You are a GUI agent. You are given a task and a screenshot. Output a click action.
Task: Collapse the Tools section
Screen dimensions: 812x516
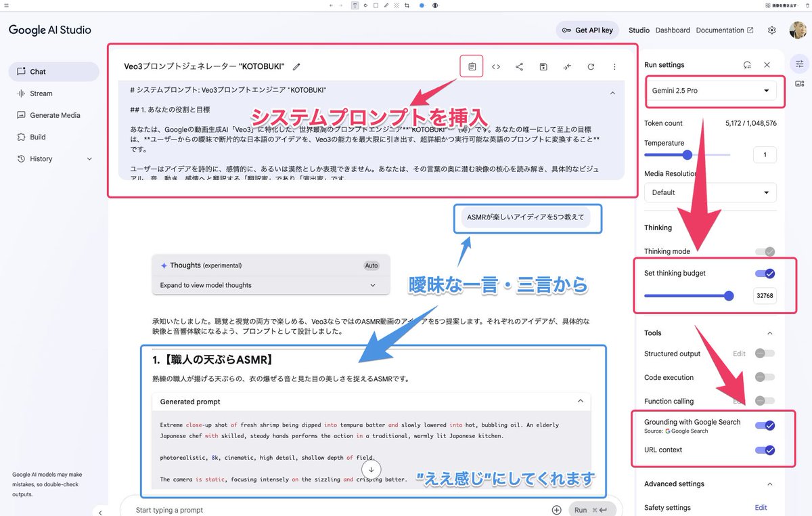769,333
